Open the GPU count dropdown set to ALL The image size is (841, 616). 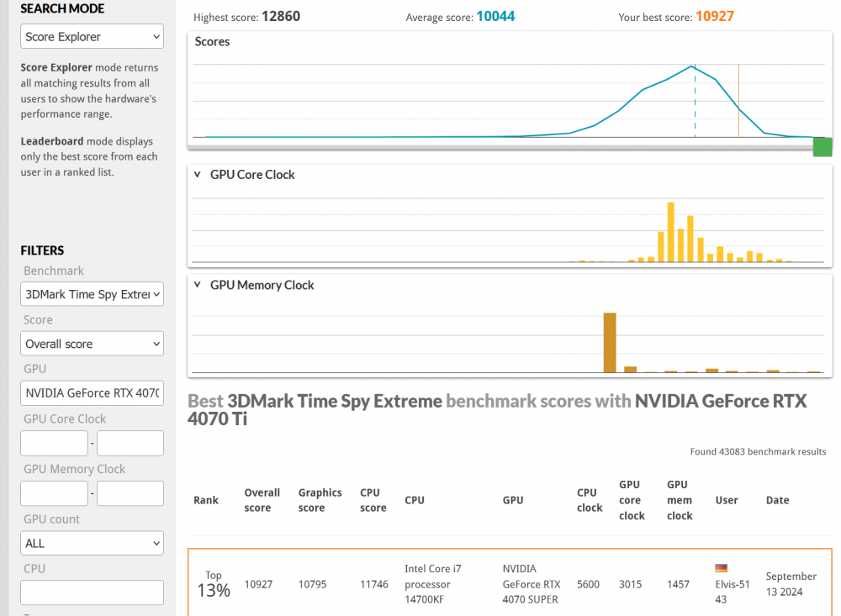pyautogui.click(x=92, y=544)
